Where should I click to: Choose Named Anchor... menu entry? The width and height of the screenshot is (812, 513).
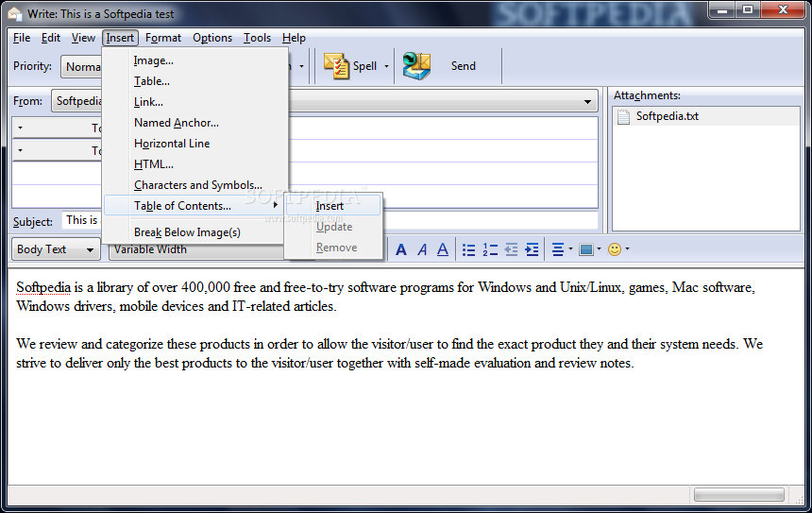pos(195,123)
